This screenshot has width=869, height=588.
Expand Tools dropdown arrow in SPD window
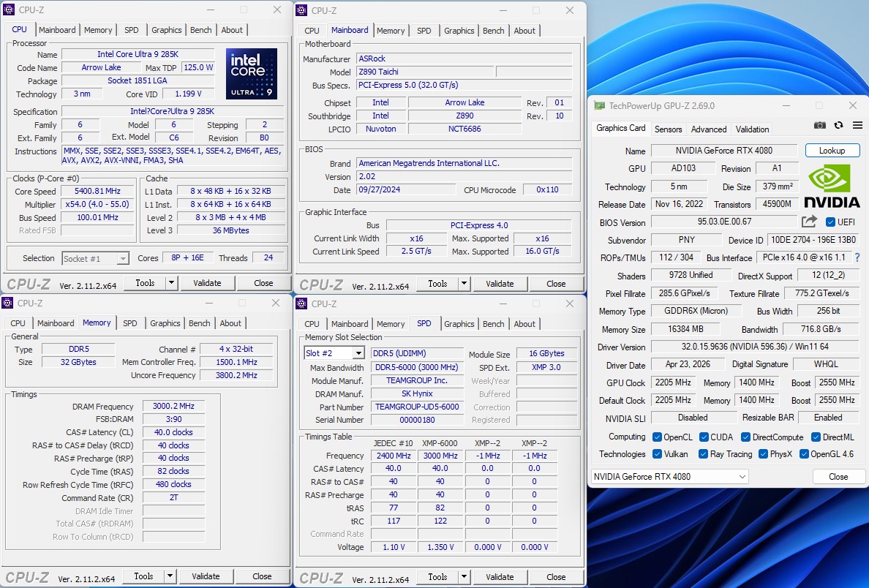click(x=464, y=576)
